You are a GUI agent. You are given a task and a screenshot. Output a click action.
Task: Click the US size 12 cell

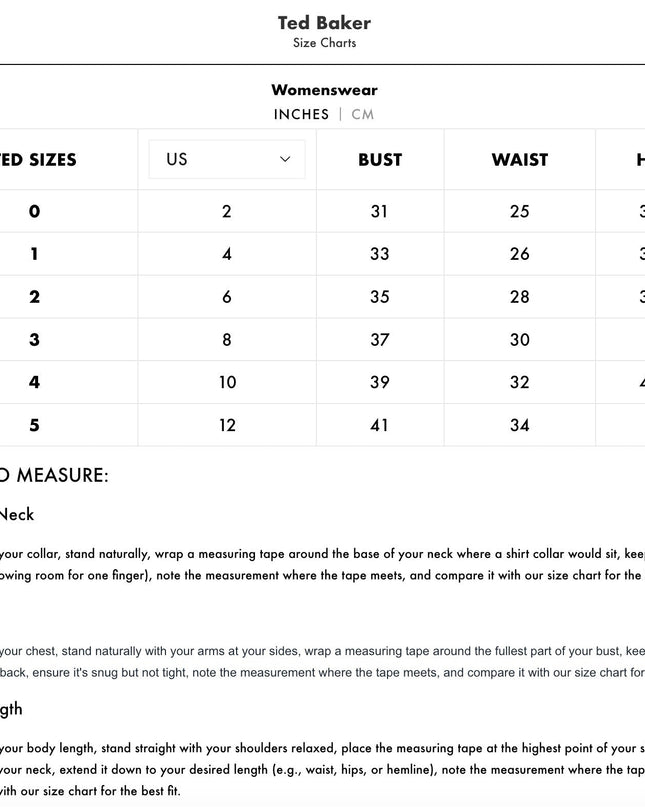click(225, 425)
